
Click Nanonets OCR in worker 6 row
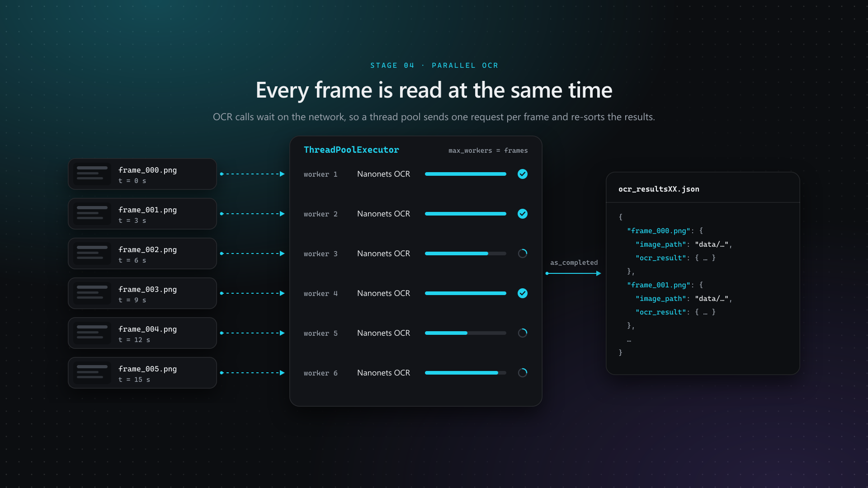pos(383,373)
